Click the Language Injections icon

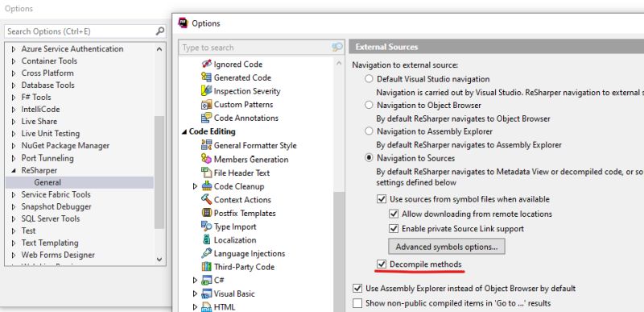click(207, 253)
